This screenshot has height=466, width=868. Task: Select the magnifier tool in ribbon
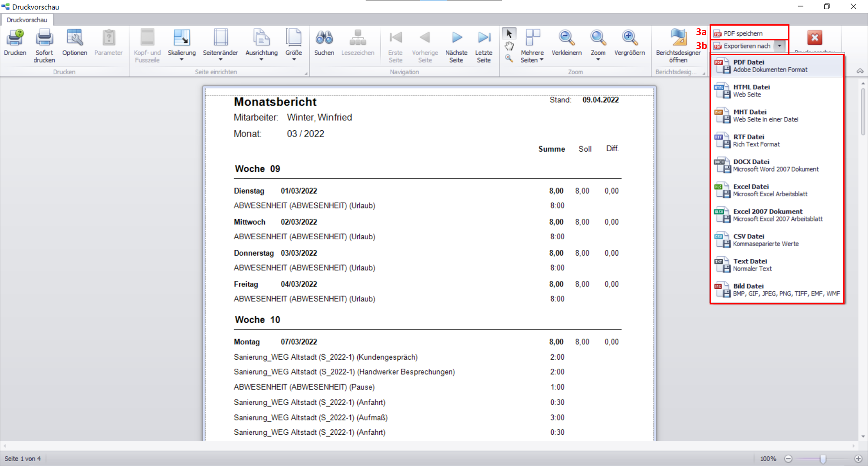(509, 58)
